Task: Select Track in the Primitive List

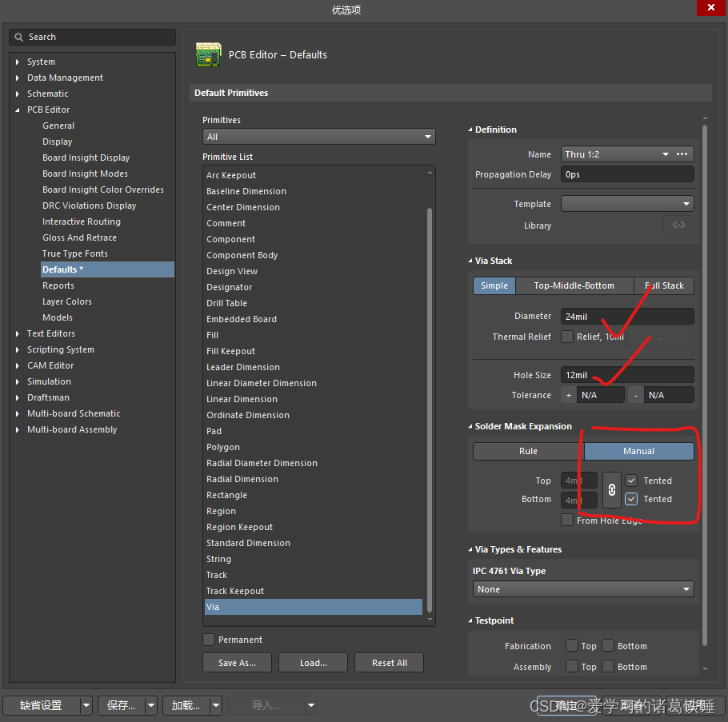Action: click(x=217, y=575)
